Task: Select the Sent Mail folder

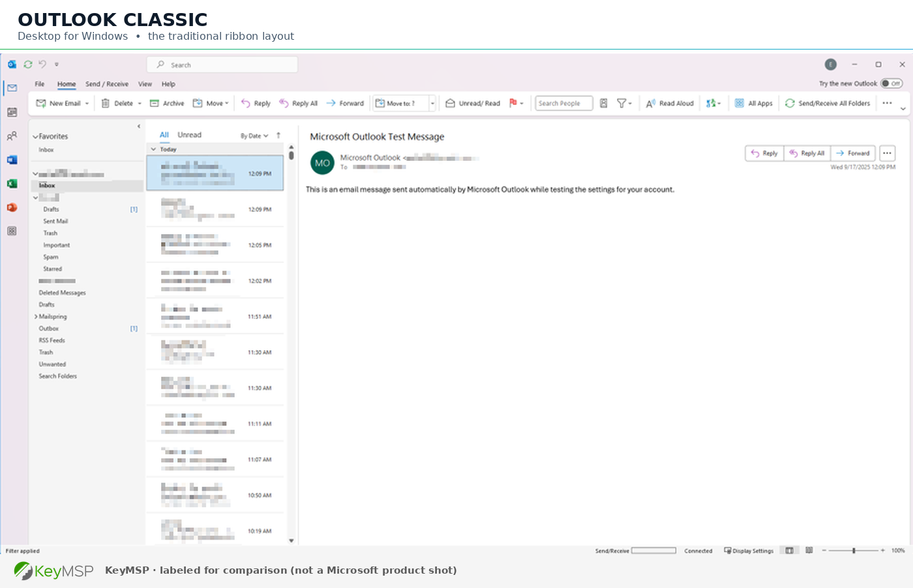Action: point(55,222)
